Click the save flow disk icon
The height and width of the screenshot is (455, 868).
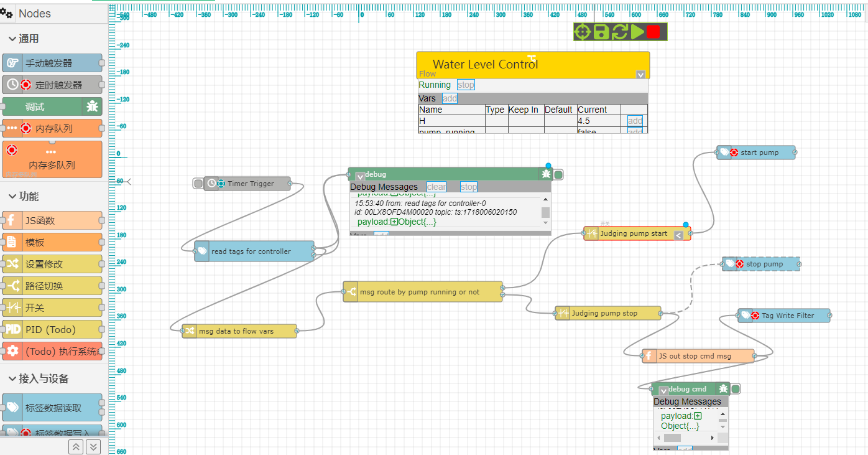coord(601,32)
